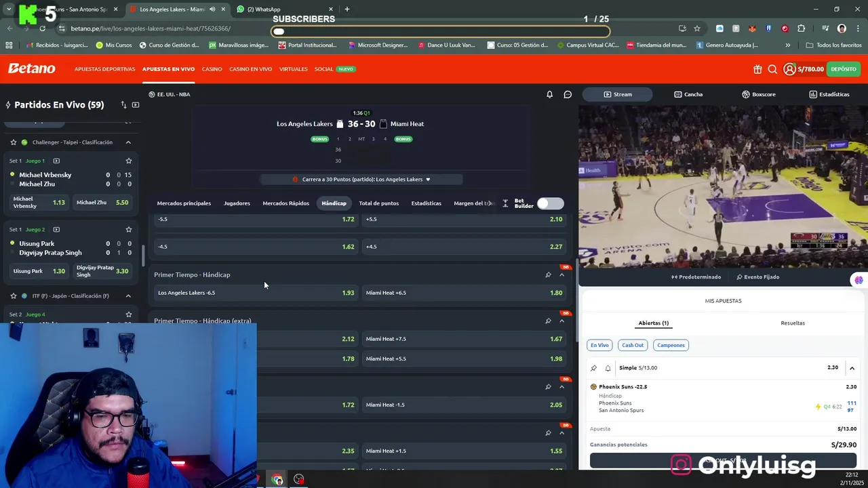Viewport: 868px width, 488px height.
Task: Open a new browser tab
Action: pyautogui.click(x=347, y=9)
